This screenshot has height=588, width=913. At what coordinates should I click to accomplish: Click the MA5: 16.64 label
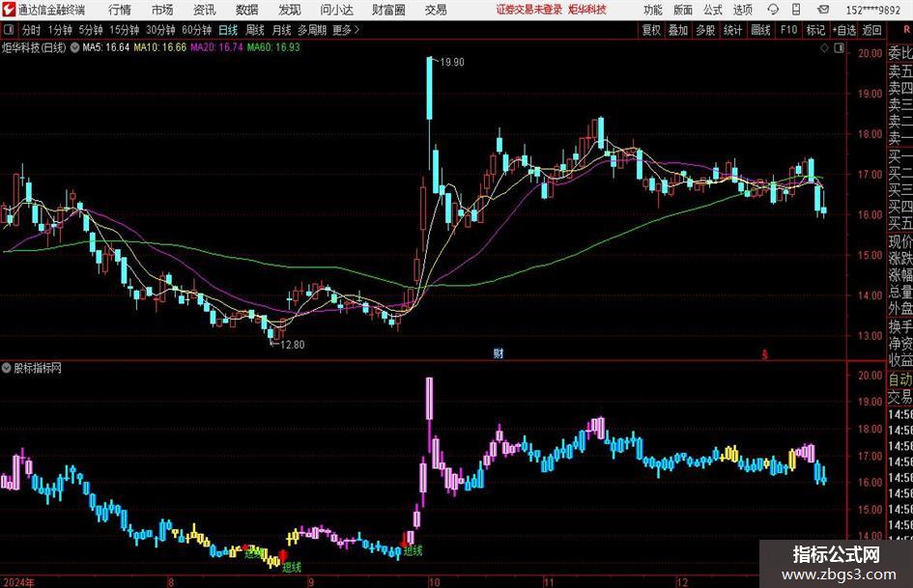pyautogui.click(x=105, y=47)
